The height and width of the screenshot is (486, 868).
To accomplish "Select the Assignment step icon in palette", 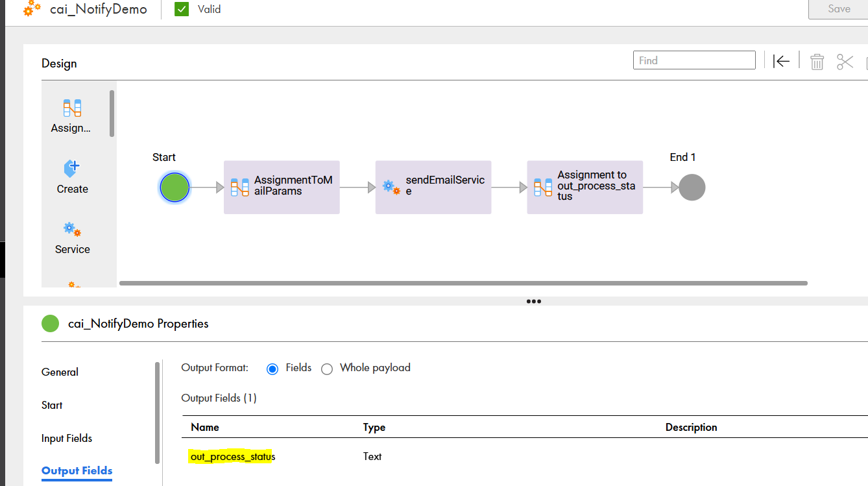I will (72, 108).
